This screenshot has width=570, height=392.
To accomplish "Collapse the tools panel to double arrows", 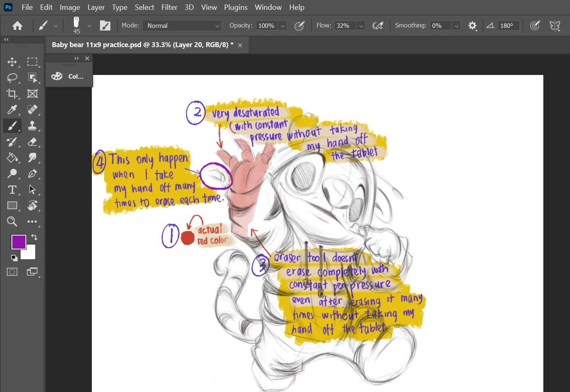I will pyautogui.click(x=6, y=40).
